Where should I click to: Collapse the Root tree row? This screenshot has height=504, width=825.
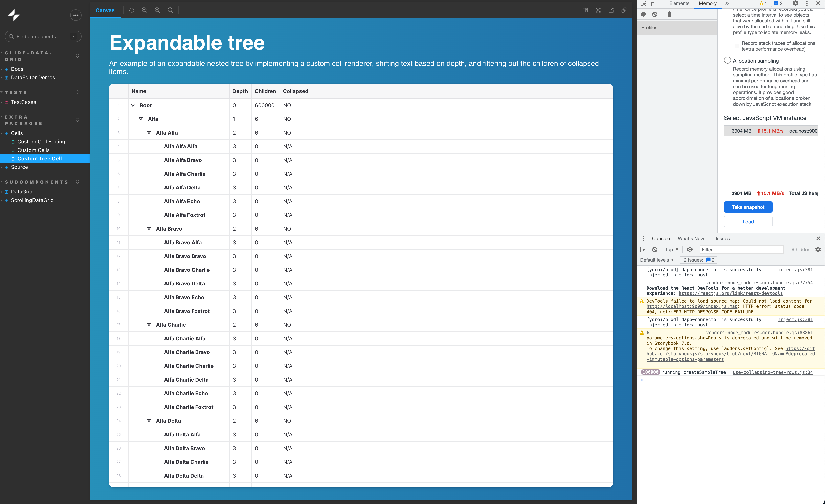point(133,105)
